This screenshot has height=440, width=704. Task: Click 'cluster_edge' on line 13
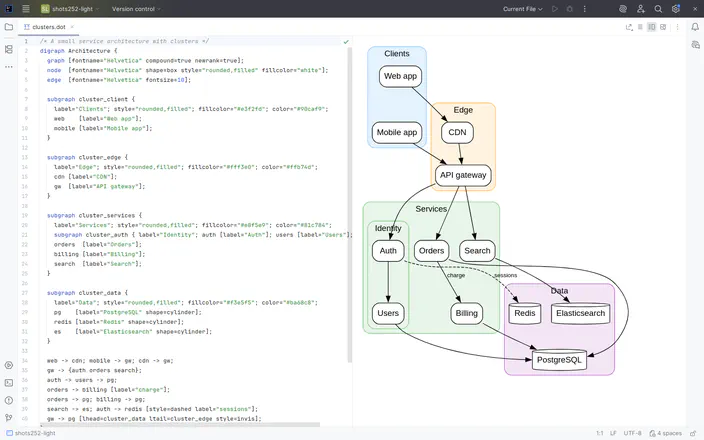point(100,158)
